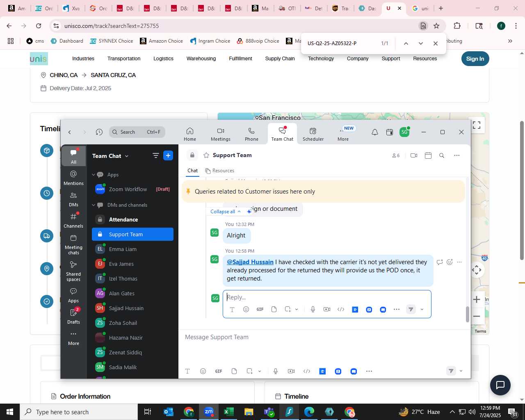Click browser page vertical scrollbar
This screenshot has height=420, width=525.
pyautogui.click(x=522, y=190)
